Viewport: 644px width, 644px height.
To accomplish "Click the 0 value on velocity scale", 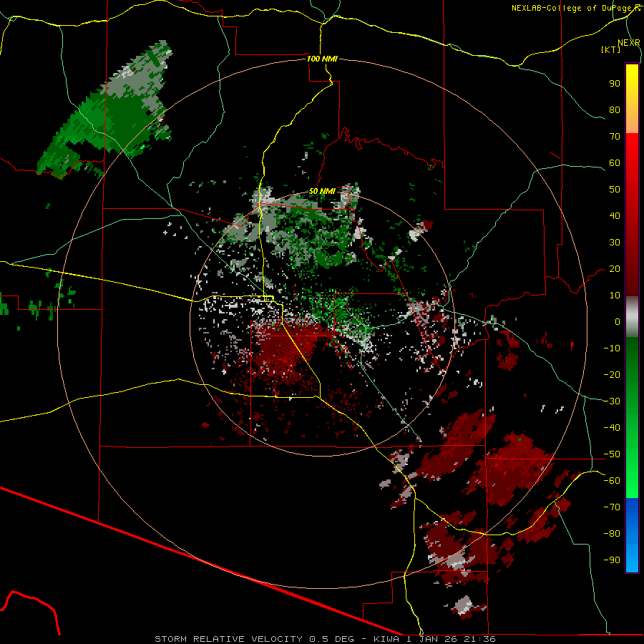I will pyautogui.click(x=618, y=321).
